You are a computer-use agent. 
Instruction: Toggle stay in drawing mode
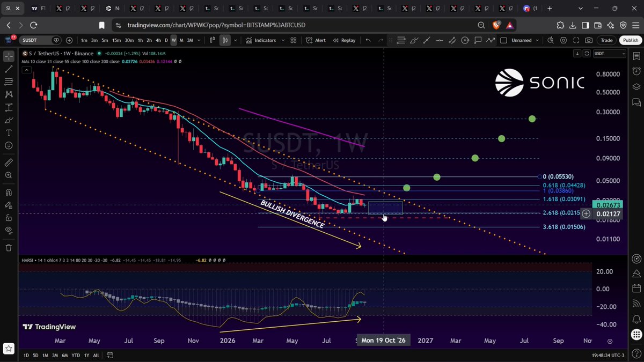coord(9,205)
